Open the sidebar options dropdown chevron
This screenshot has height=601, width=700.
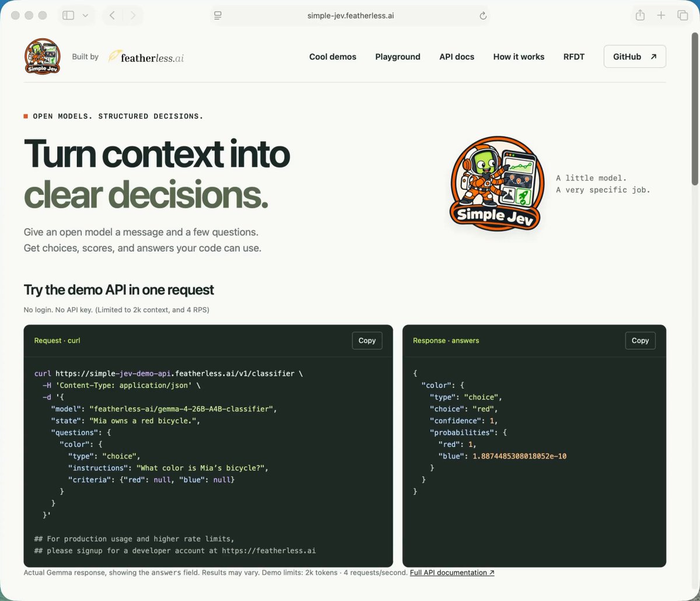pos(85,16)
